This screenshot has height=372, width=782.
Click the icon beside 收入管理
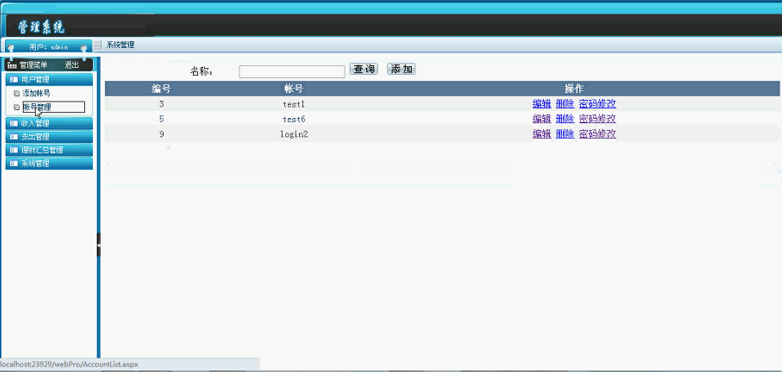click(x=14, y=123)
